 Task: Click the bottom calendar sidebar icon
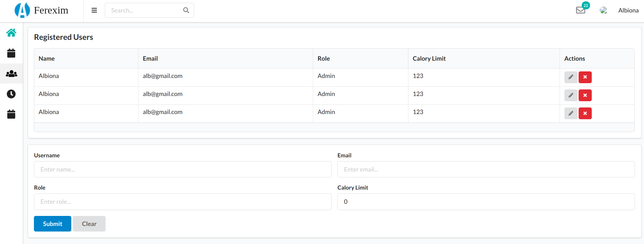11,114
